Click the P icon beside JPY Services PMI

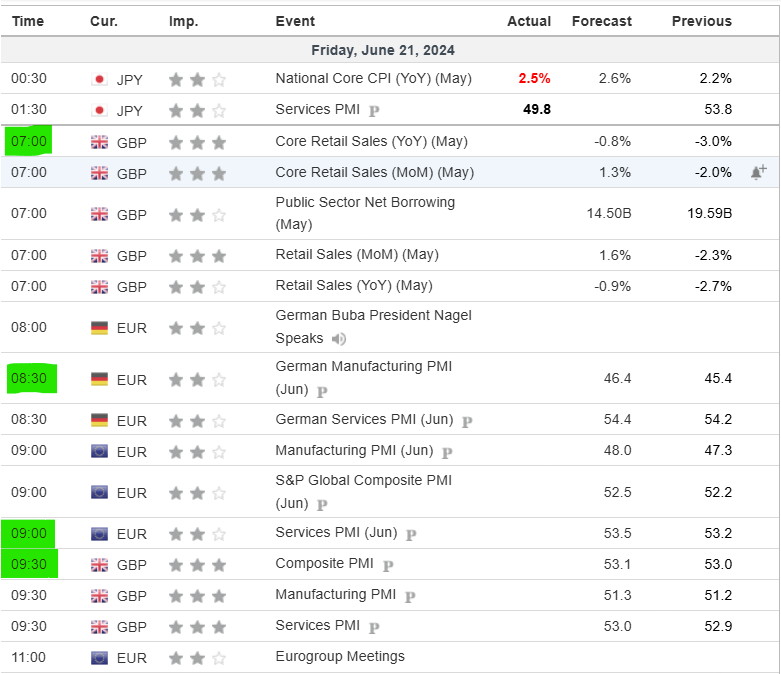coord(374,111)
